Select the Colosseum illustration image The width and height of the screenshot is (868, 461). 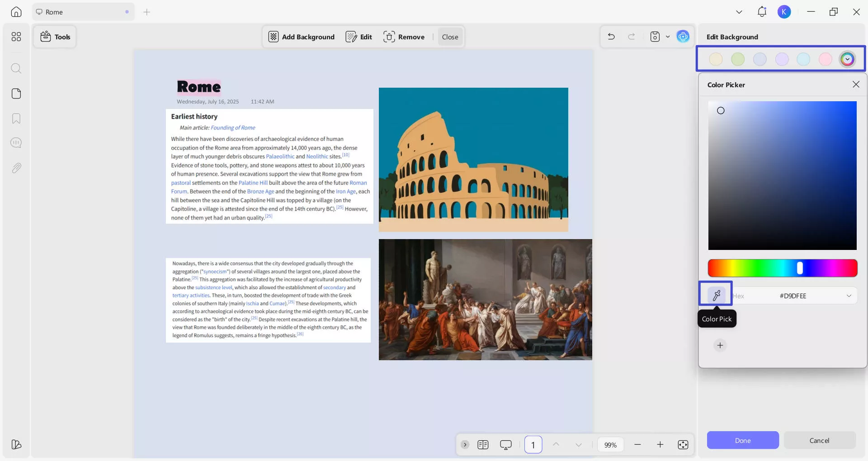473,160
